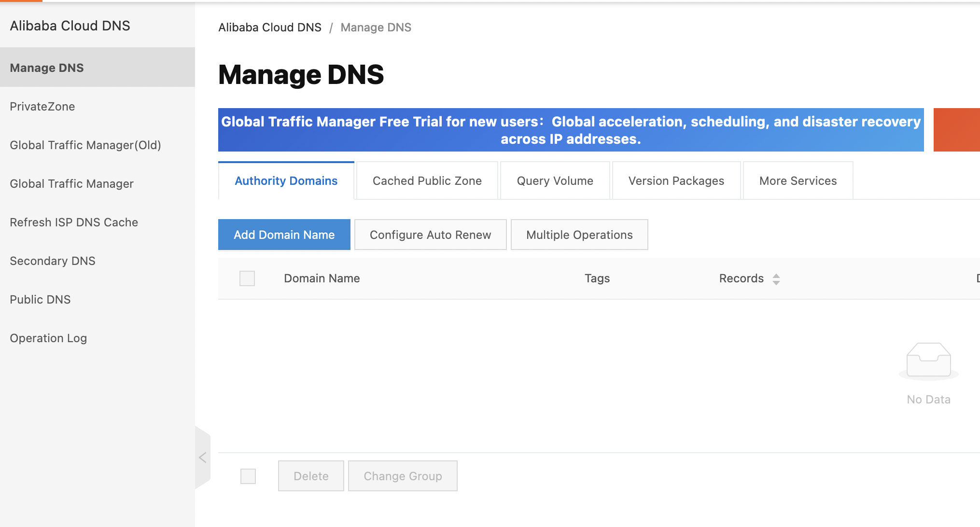Go to Global Traffic Manager(Old)
Image resolution: width=980 pixels, height=527 pixels.
click(x=98, y=145)
